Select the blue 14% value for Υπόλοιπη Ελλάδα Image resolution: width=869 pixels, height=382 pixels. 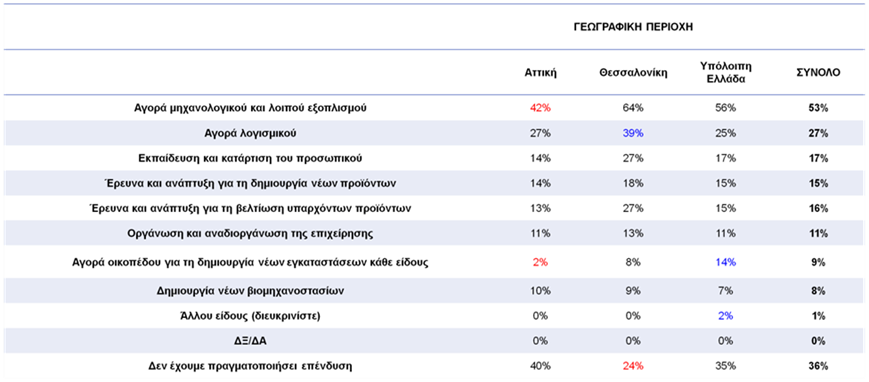click(x=726, y=262)
